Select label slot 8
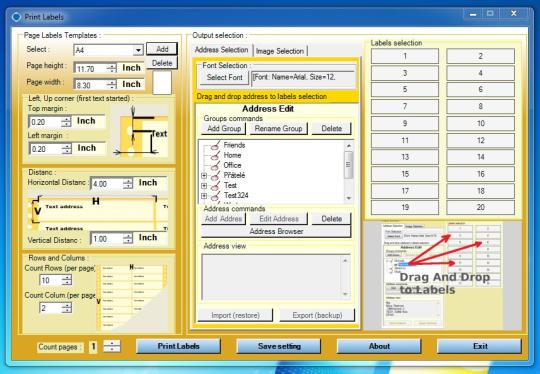 pos(480,106)
